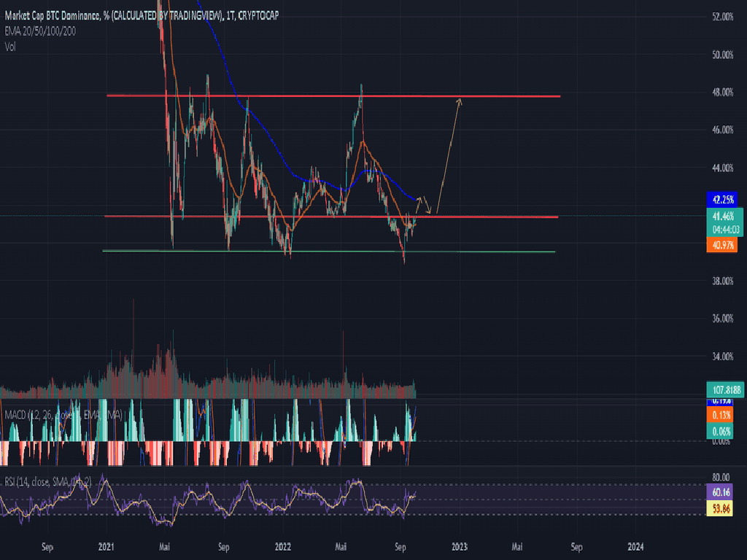Click the 2021 label on the time axis
The image size is (747, 560).
107,545
